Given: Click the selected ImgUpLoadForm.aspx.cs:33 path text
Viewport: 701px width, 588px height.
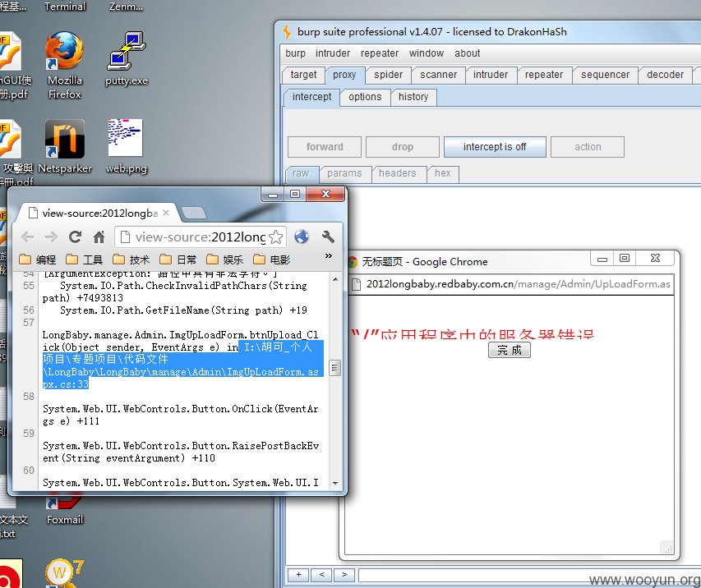Looking at the screenshot, I should pyautogui.click(x=183, y=365).
